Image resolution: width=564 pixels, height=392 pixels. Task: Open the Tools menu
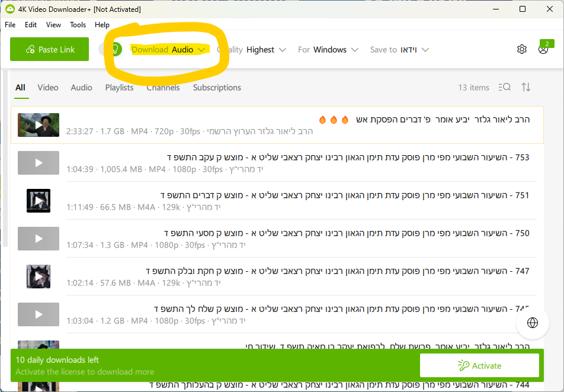click(x=78, y=24)
